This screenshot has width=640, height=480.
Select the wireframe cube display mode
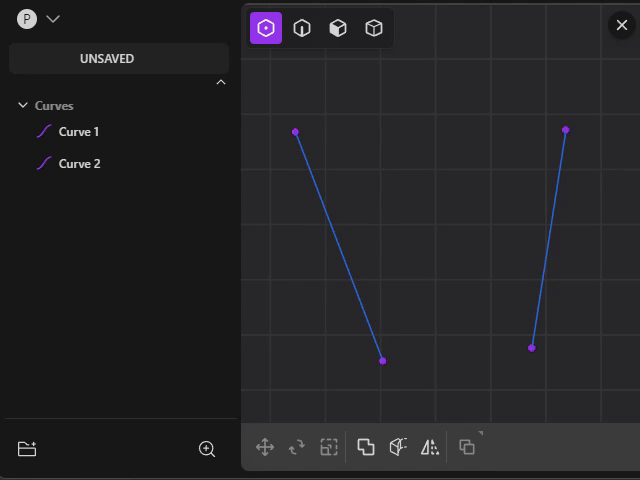[x=374, y=28]
